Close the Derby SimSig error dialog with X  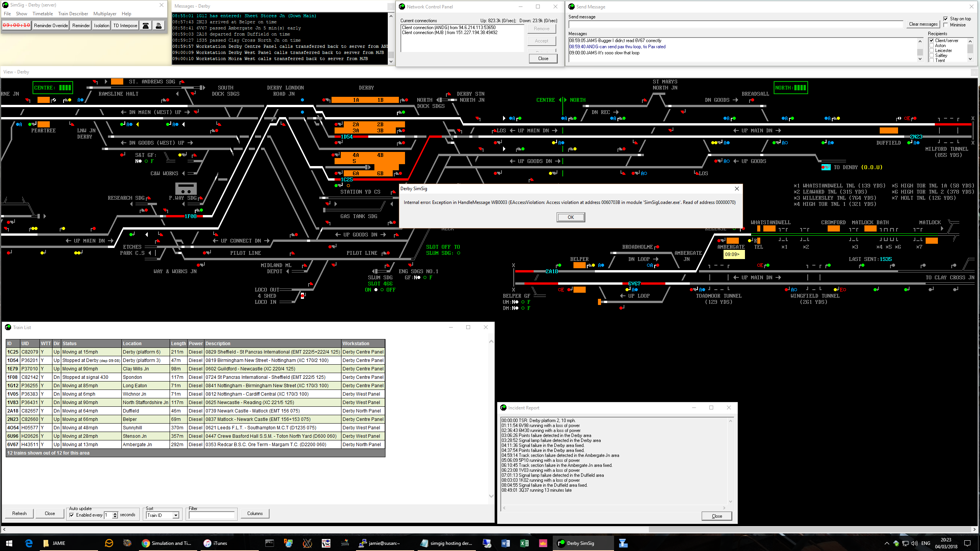pyautogui.click(x=737, y=189)
